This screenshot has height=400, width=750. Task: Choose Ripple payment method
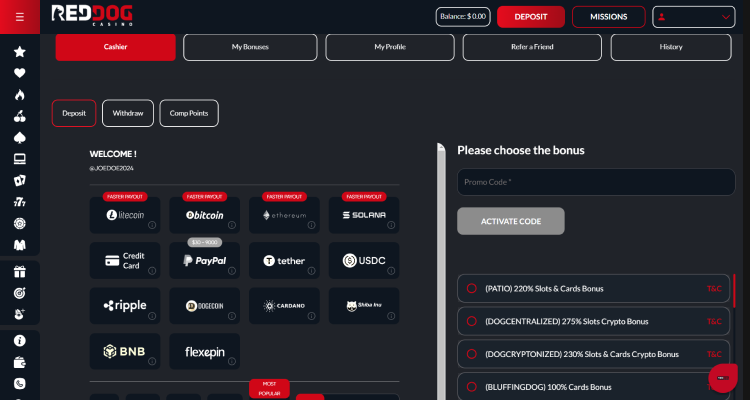[x=125, y=306]
